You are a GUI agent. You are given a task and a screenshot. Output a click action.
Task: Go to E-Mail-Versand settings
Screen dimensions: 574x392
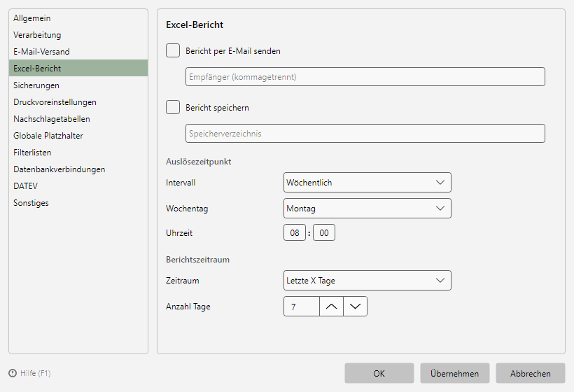coord(78,52)
